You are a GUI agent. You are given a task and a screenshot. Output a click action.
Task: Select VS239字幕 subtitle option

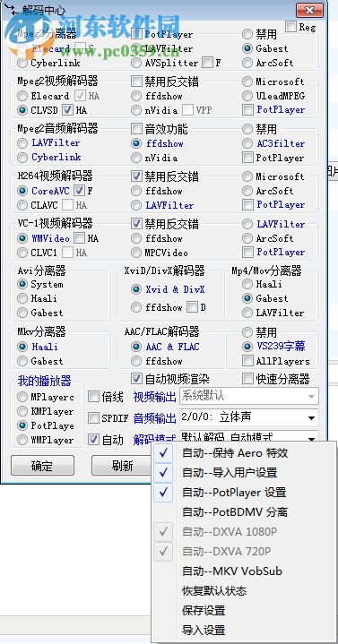pos(247,347)
